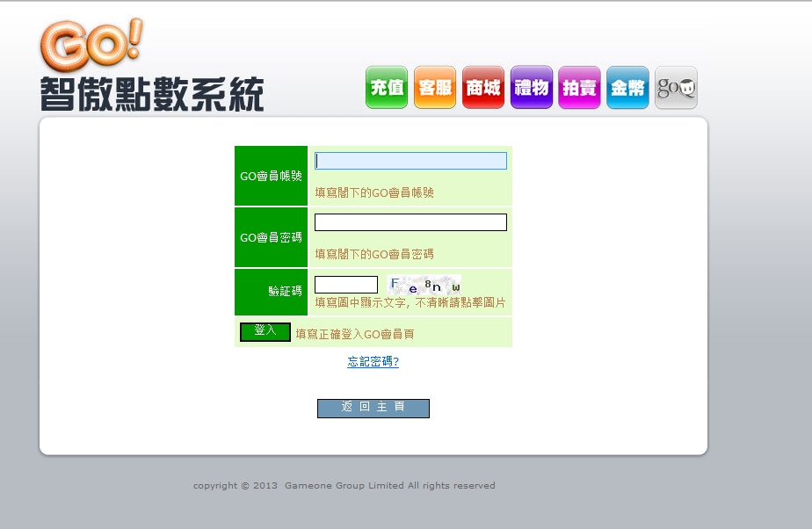Open the red 商城 shop icon

pyautogui.click(x=483, y=88)
